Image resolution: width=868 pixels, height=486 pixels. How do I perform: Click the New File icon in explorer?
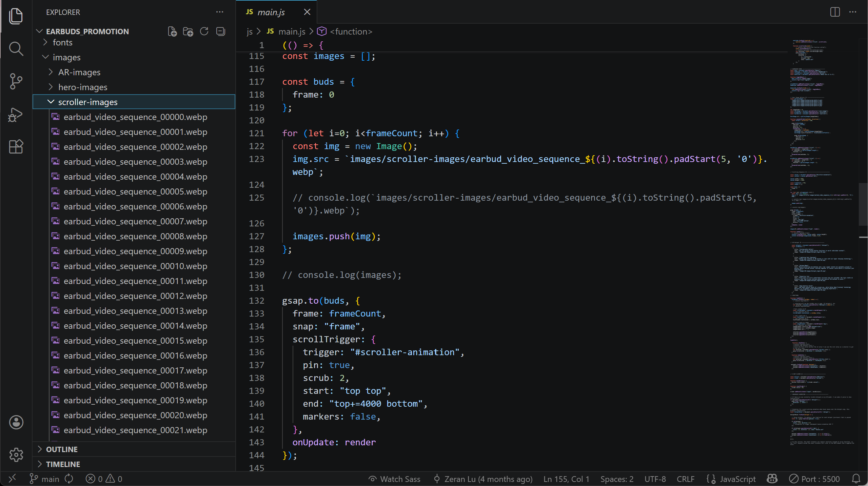tap(172, 32)
